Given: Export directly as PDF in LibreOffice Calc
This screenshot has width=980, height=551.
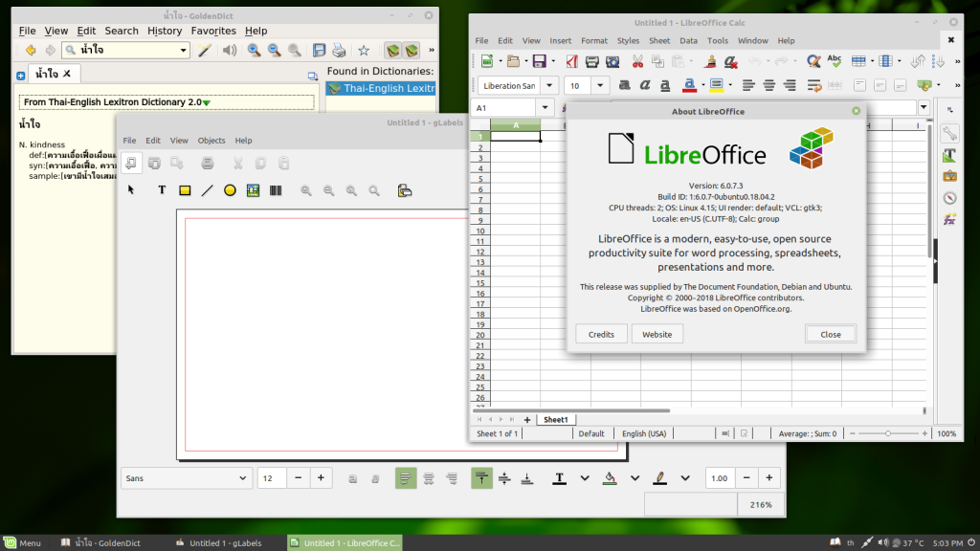Looking at the screenshot, I should point(572,60).
